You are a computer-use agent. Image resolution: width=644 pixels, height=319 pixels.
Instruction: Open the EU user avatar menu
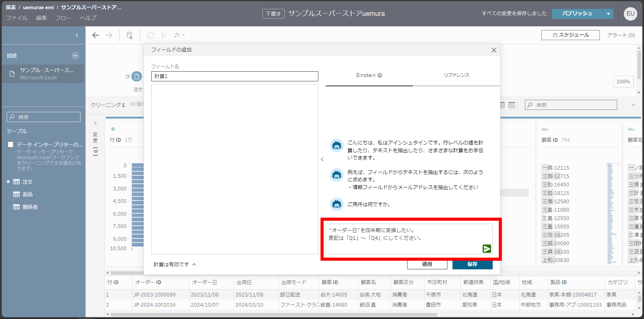(631, 14)
